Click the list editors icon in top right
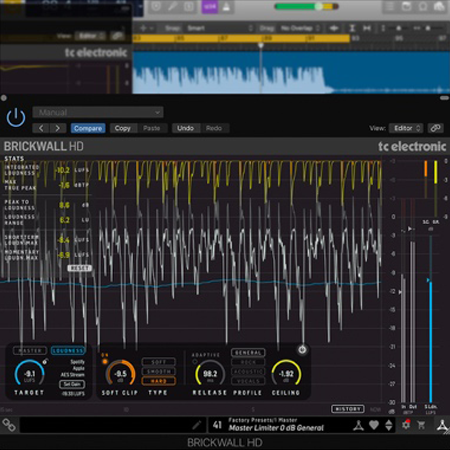This screenshot has height=450, width=450. [x=390, y=6]
